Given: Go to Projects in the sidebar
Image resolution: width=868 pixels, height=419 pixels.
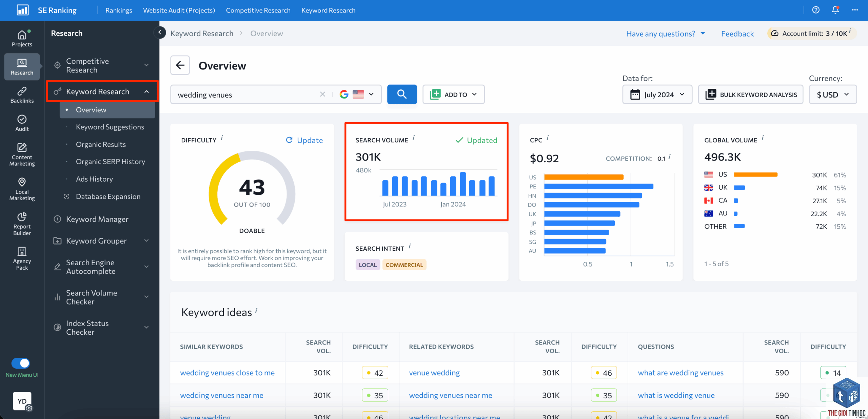Looking at the screenshot, I should click(x=22, y=39).
